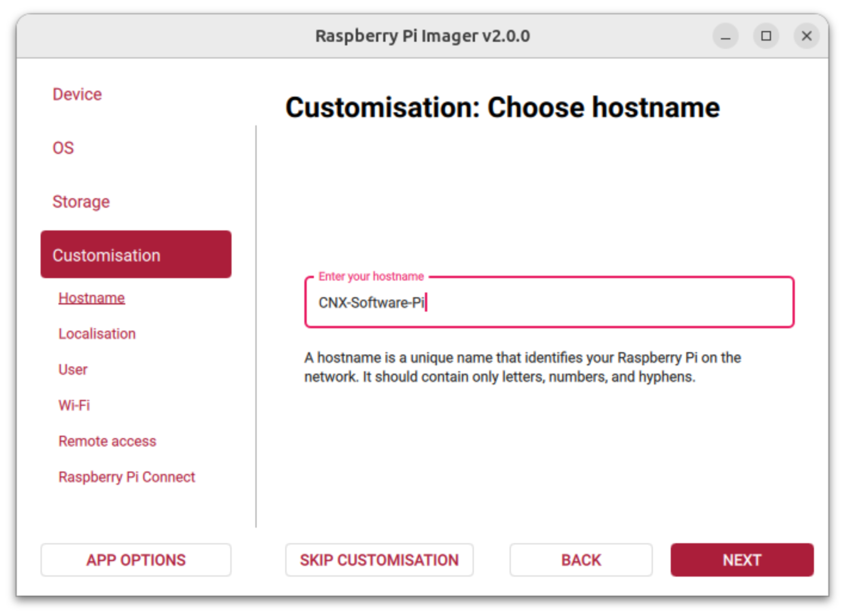
Task: Maximize the Raspberry Pi Imager window
Action: point(766,36)
